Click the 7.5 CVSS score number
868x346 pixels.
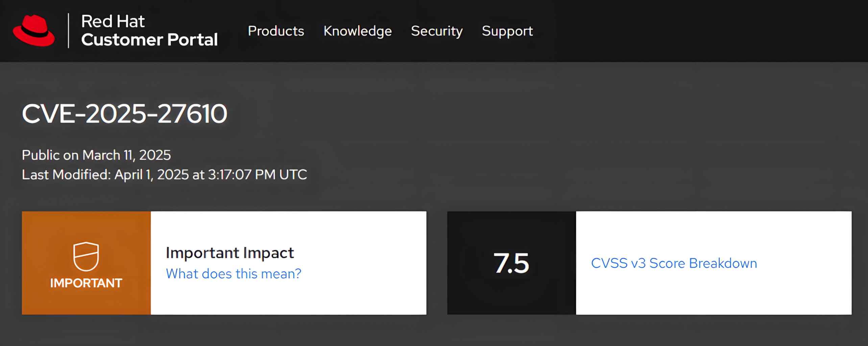pyautogui.click(x=511, y=263)
